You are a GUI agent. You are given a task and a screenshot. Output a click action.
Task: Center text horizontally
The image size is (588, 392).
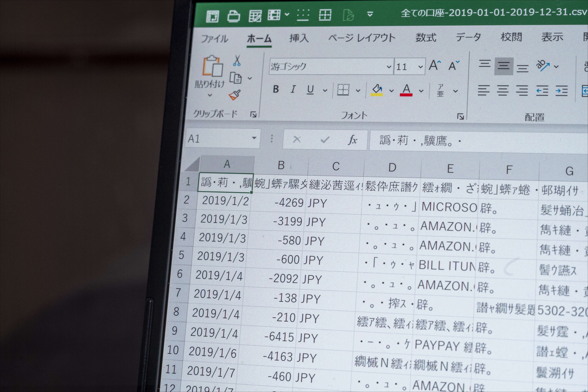tap(503, 90)
